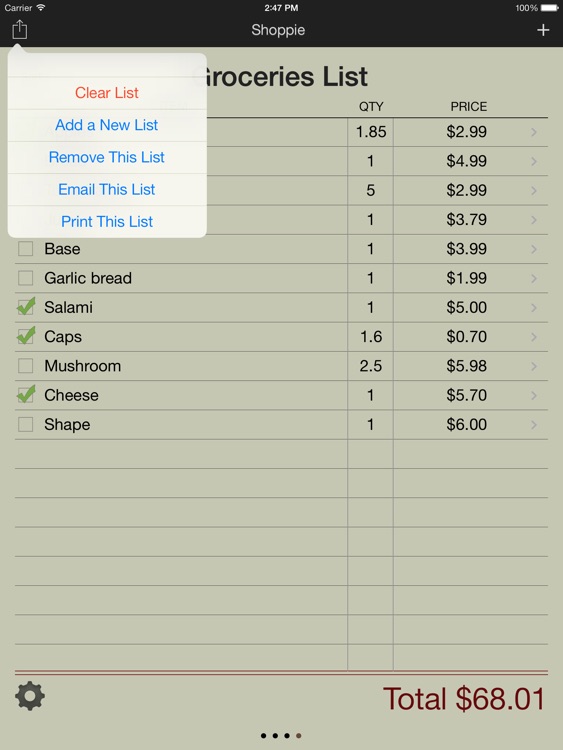Open details arrow for $6.00 Shape row
This screenshot has height=750, width=563.
[534, 425]
